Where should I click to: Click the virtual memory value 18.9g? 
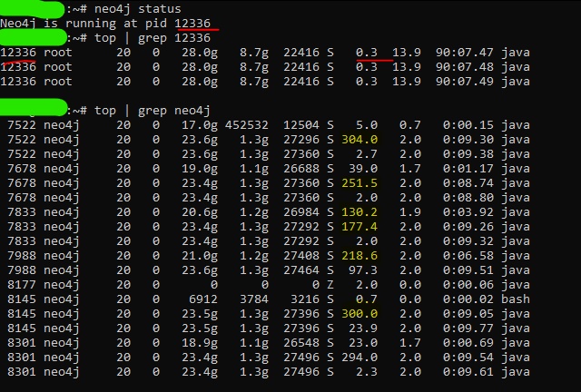tap(200, 343)
